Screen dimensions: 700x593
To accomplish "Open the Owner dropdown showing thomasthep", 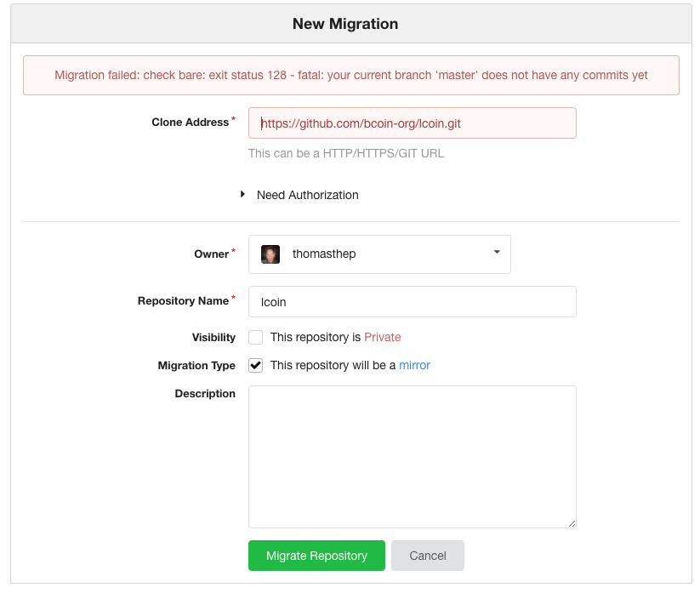I will click(379, 254).
